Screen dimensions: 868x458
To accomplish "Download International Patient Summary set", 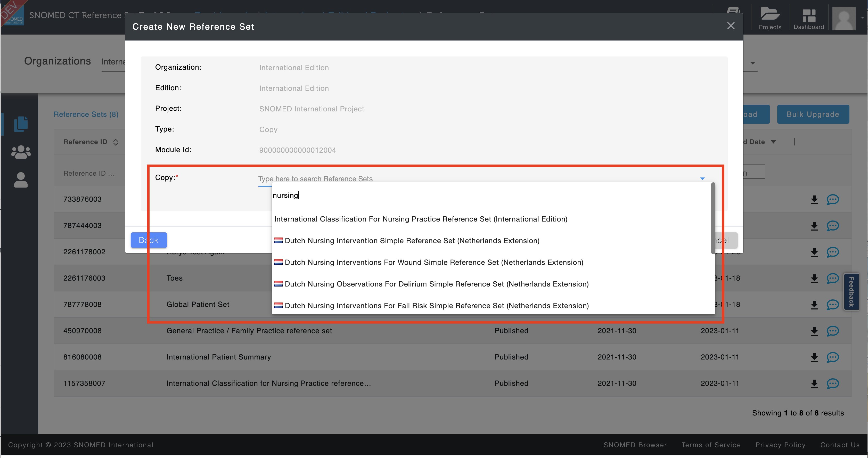I will 814,358.
